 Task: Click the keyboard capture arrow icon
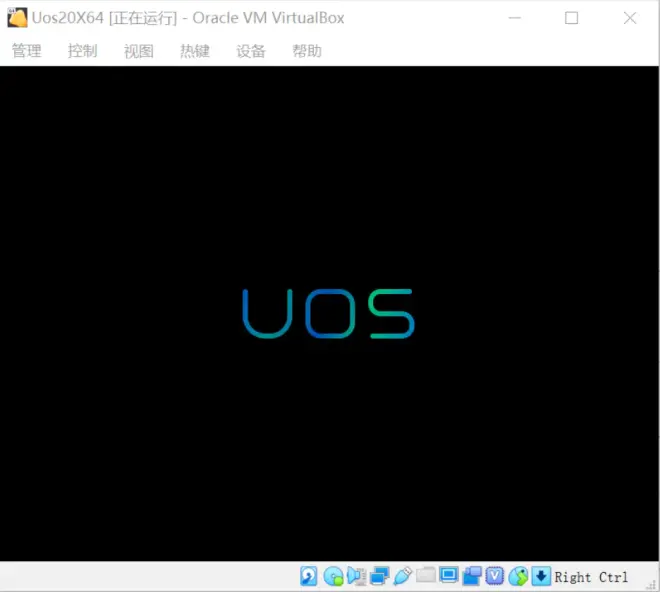click(x=541, y=576)
